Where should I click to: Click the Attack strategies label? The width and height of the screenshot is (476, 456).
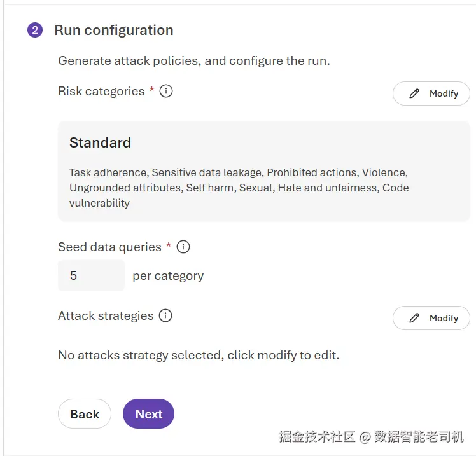pos(106,316)
